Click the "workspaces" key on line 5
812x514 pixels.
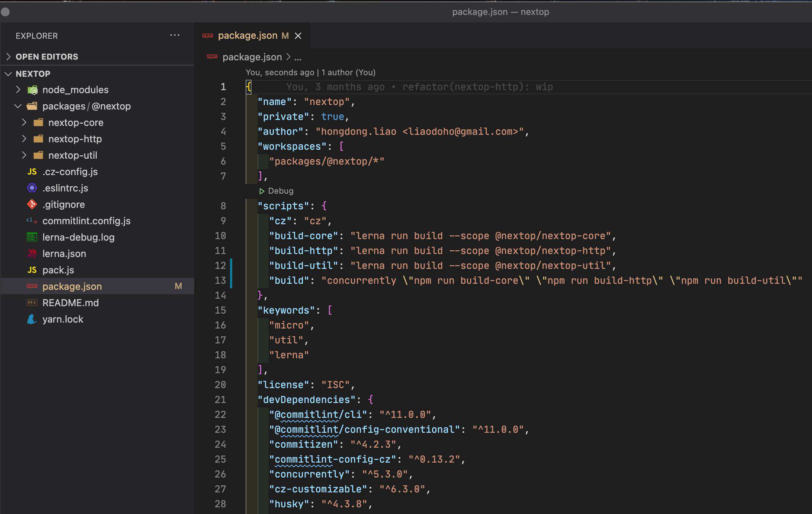(292, 146)
